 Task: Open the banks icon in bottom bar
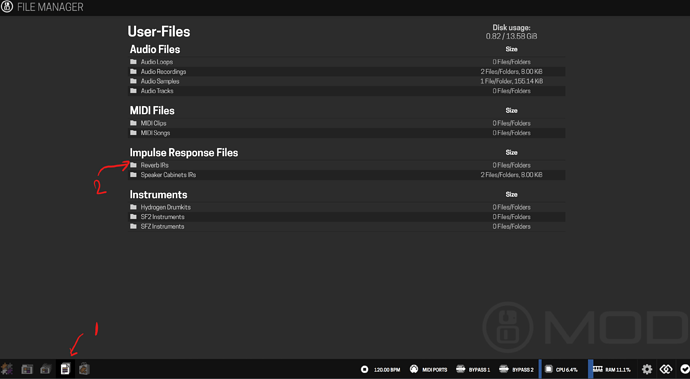(x=46, y=369)
